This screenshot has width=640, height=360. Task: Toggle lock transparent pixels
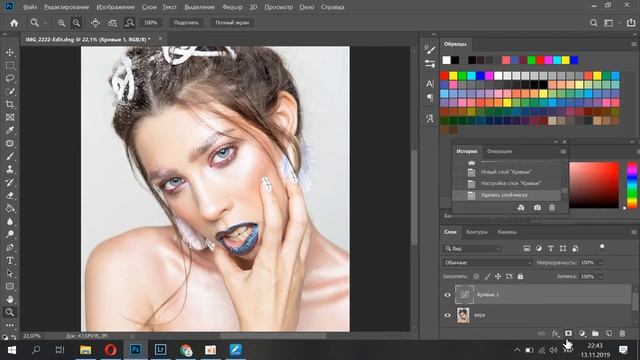[476, 276]
